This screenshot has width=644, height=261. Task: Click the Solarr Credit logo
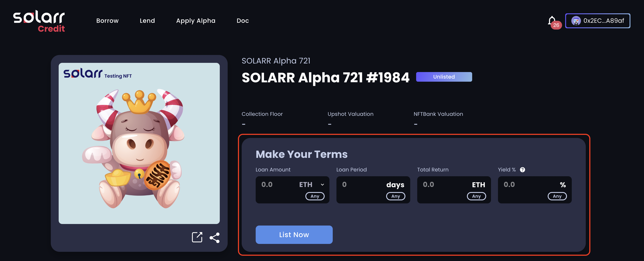(x=39, y=21)
